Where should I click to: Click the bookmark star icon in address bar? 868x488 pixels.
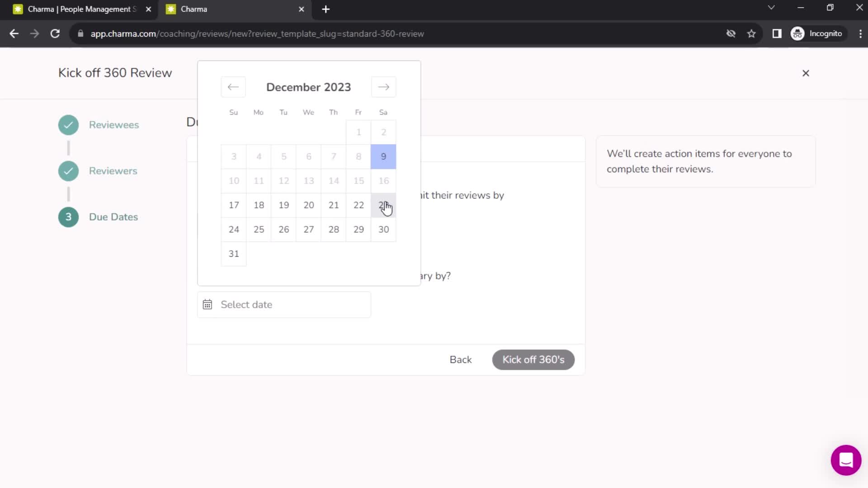[752, 33]
